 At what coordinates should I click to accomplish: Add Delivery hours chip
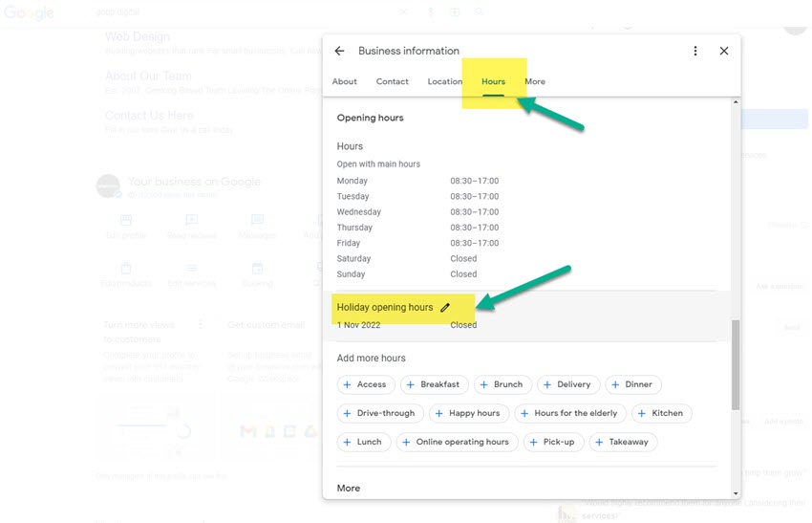tap(566, 384)
